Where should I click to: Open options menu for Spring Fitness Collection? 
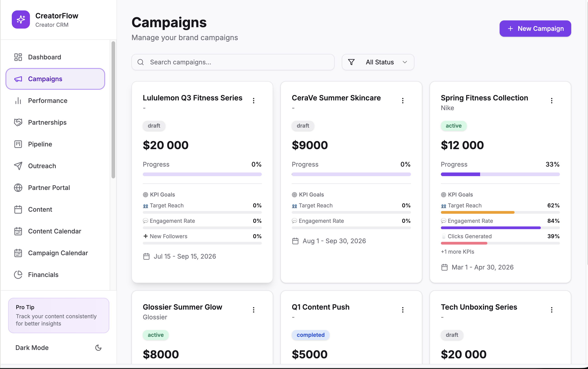552,101
